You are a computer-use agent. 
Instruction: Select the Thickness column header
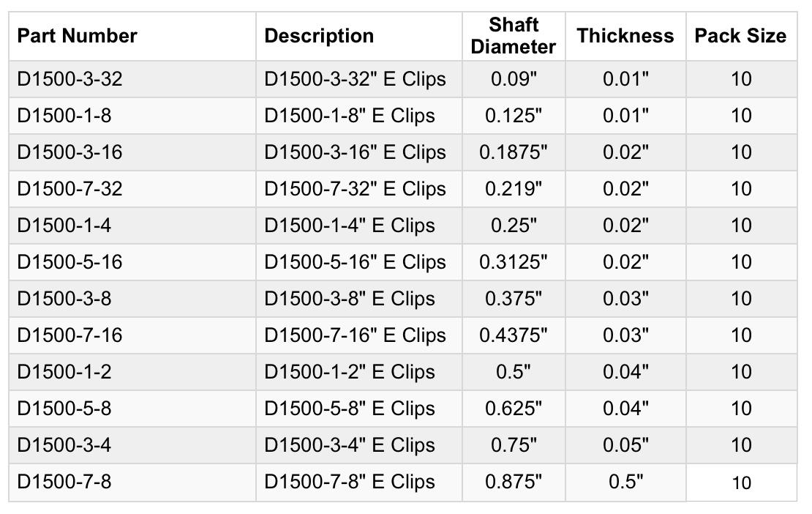pyautogui.click(x=625, y=36)
